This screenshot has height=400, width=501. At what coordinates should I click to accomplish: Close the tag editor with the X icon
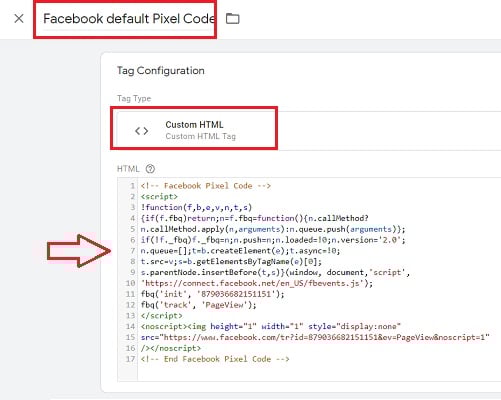pos(19,19)
